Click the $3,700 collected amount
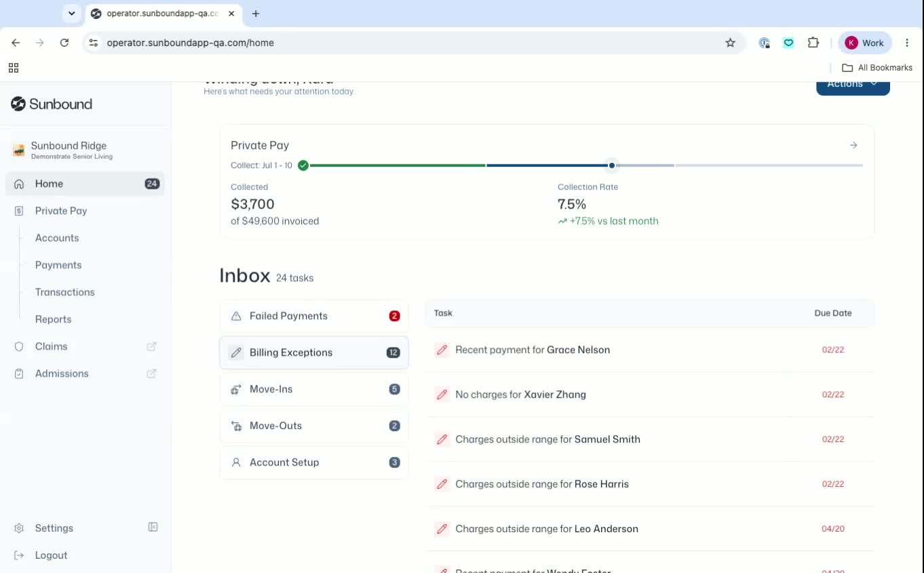This screenshot has width=924, height=573. pos(252,204)
